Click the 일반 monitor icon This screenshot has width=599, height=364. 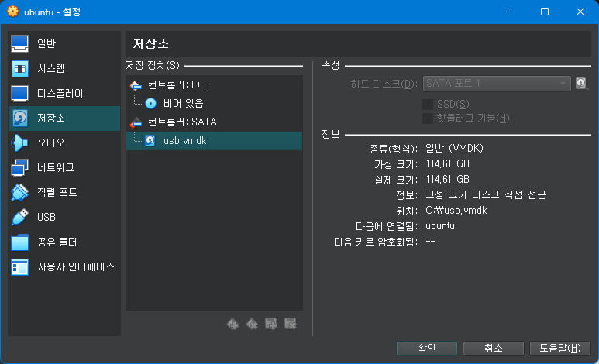pos(19,43)
